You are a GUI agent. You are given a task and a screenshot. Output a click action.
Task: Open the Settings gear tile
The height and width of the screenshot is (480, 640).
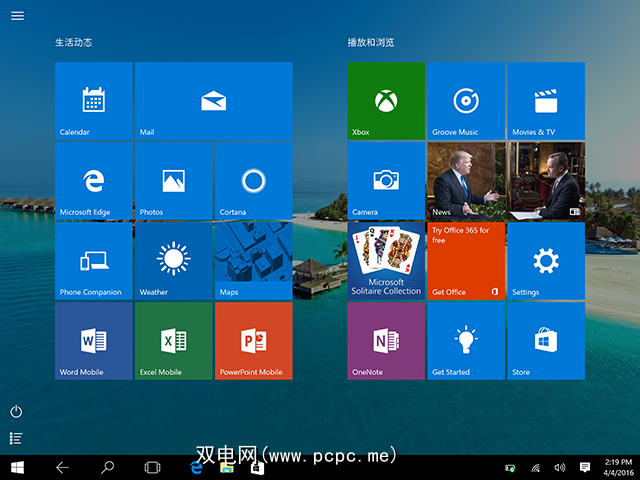(x=546, y=260)
